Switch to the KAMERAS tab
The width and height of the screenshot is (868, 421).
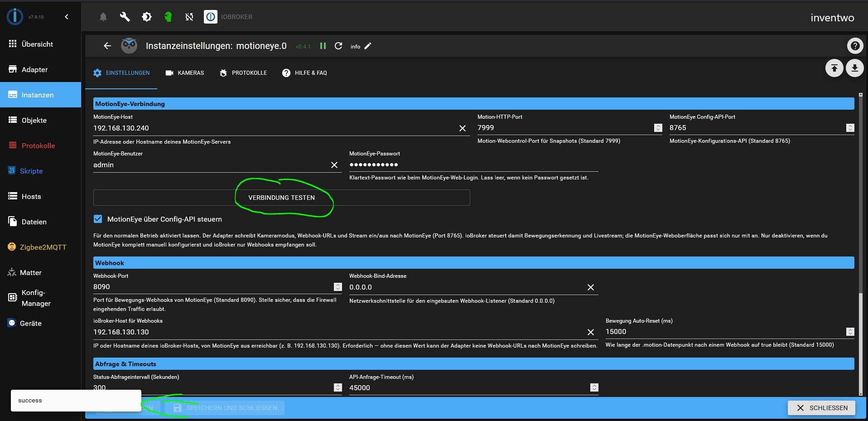(x=185, y=73)
